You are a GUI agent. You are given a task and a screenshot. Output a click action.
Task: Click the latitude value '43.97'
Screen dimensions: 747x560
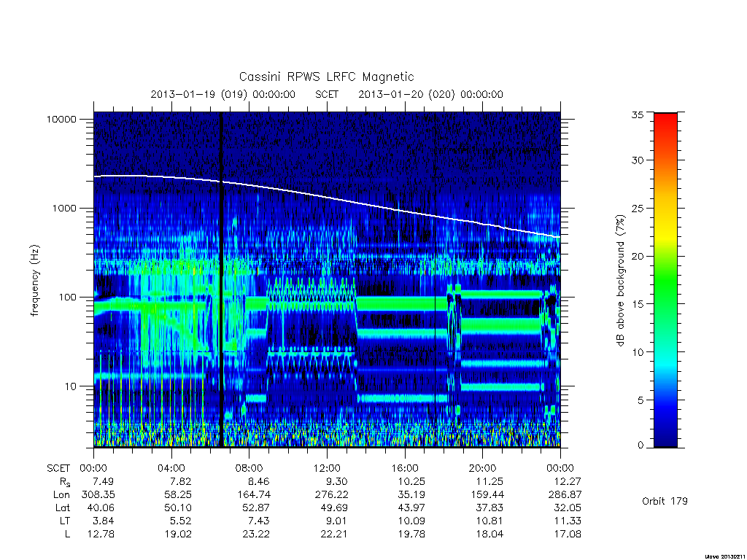pos(411,507)
